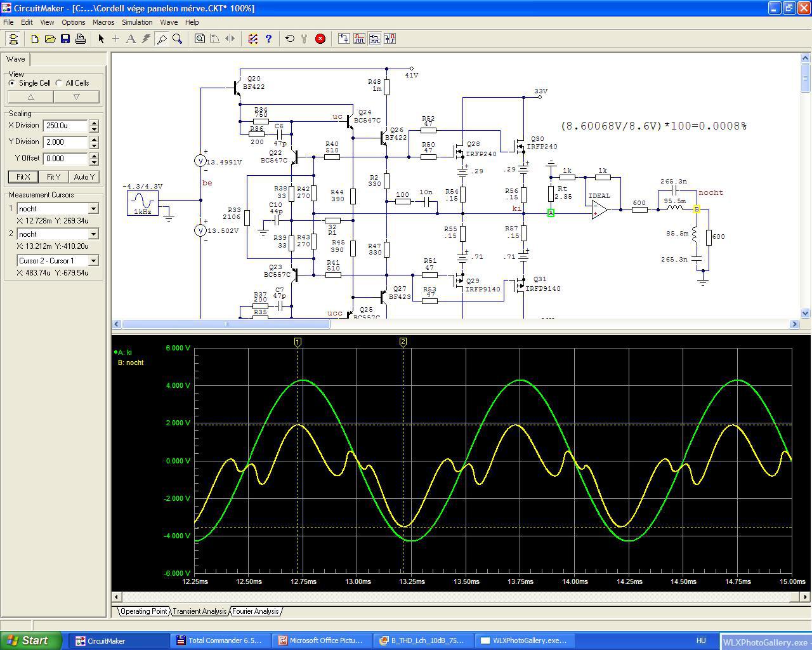This screenshot has width=812, height=650.
Task: Toggle the Fit X button
Action: pyautogui.click(x=23, y=177)
